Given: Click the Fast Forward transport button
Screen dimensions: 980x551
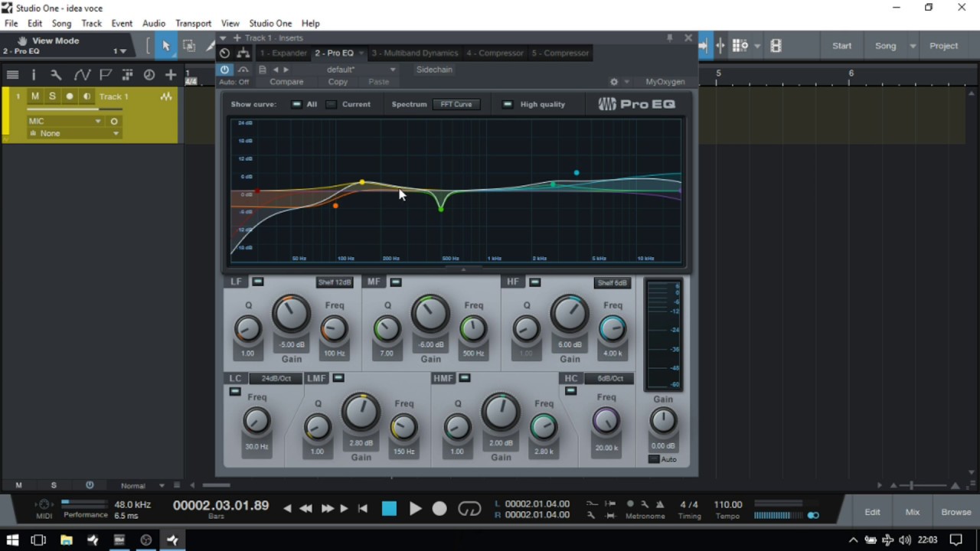Looking at the screenshot, I should 328,508.
